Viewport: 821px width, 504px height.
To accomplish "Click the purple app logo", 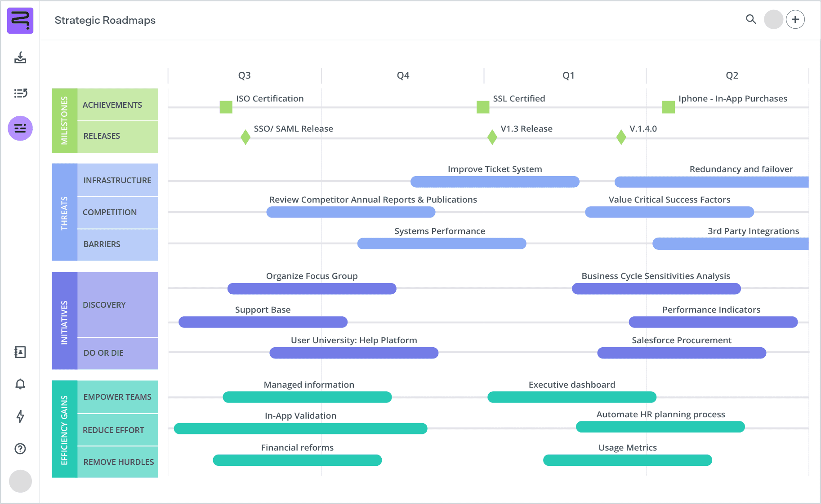I will tap(20, 20).
